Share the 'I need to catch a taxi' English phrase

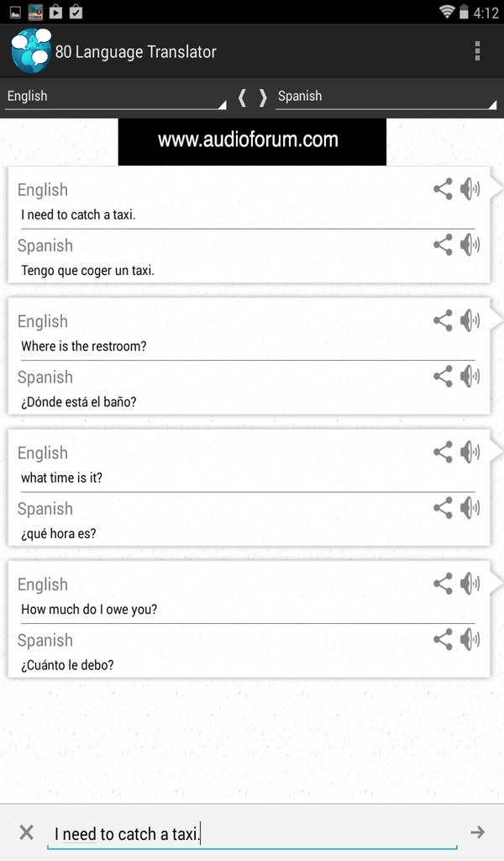[x=443, y=189]
